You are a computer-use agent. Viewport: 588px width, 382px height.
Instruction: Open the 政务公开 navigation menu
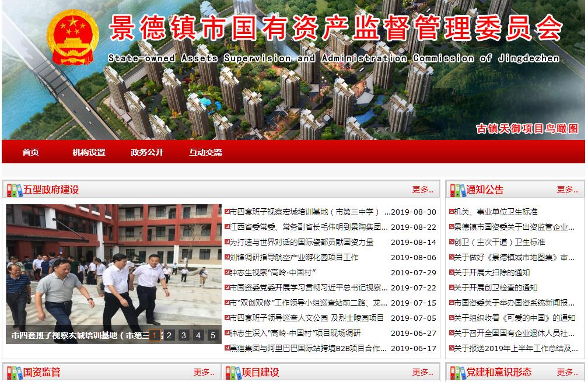147,153
